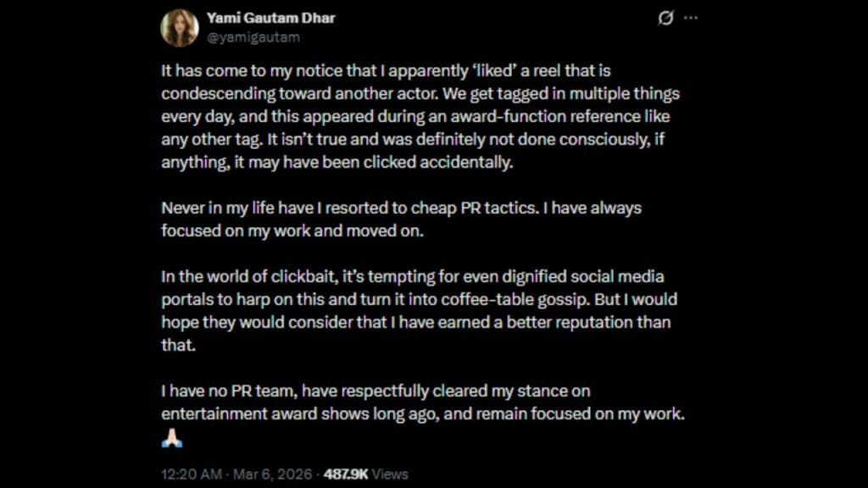Click Yami Gautam Dhar's profile avatar

(180, 28)
